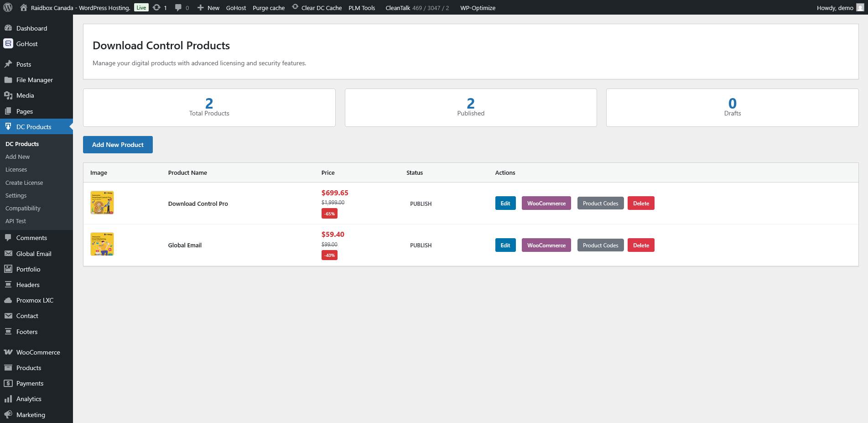Open Product Codes for Global Email
This screenshot has height=423, width=868.
(600, 245)
